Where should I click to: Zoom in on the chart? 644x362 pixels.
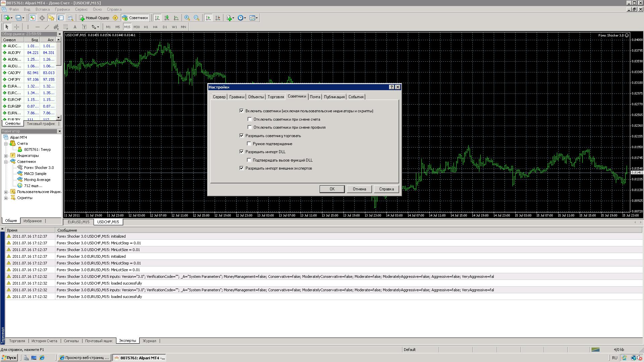187,18
